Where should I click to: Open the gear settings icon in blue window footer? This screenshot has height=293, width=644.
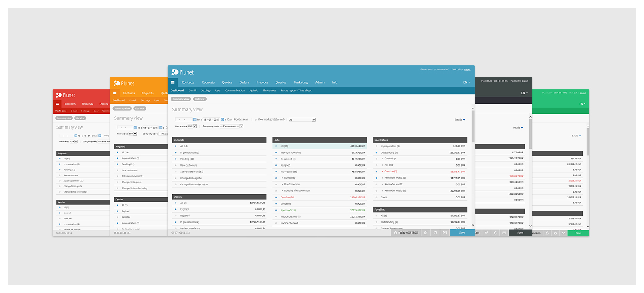pos(435,233)
